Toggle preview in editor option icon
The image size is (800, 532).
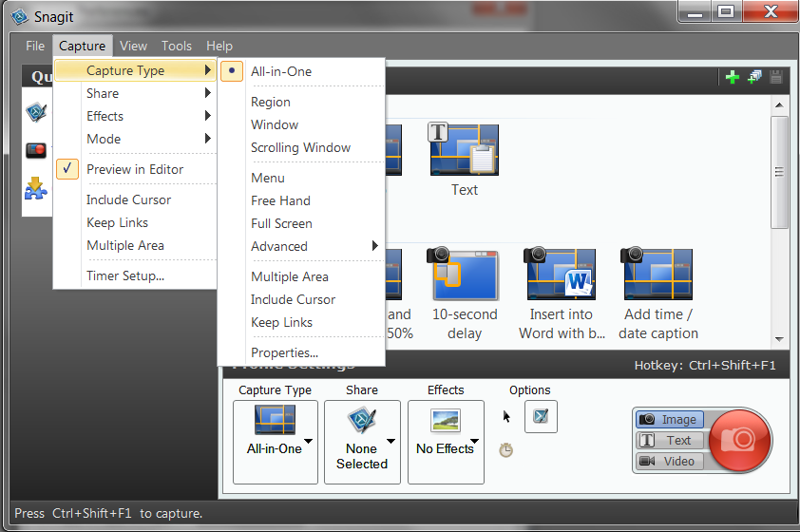click(541, 417)
